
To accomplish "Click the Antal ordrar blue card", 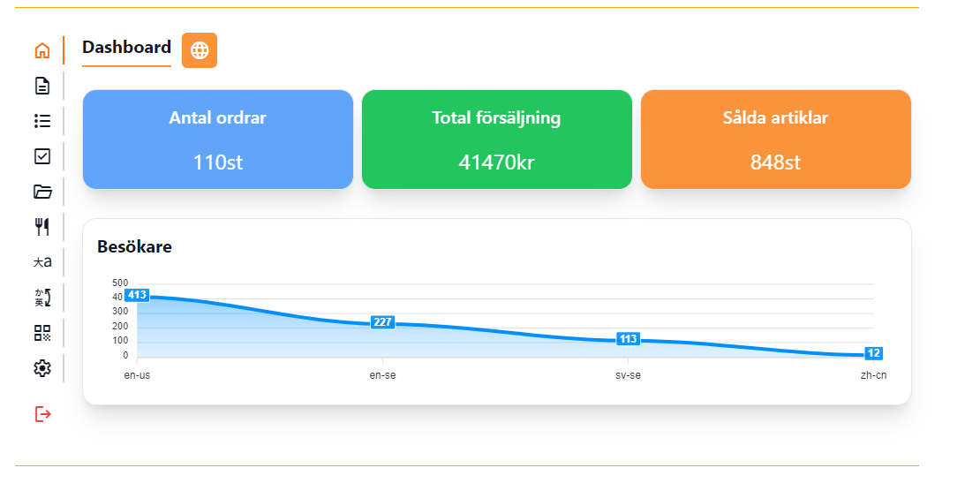I will 218,140.
